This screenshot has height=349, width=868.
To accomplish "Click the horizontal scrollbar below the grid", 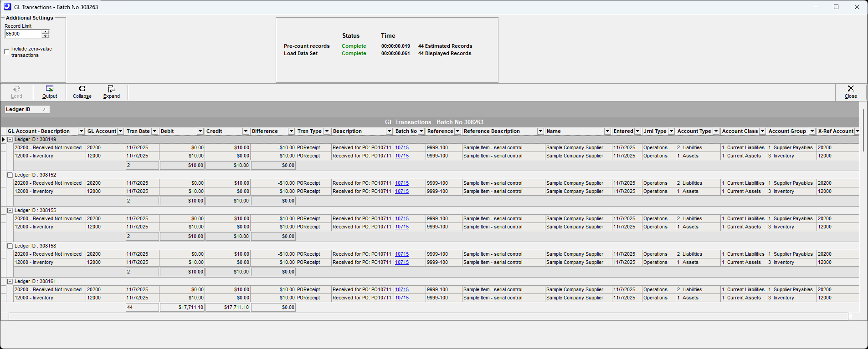I will point(428,316).
